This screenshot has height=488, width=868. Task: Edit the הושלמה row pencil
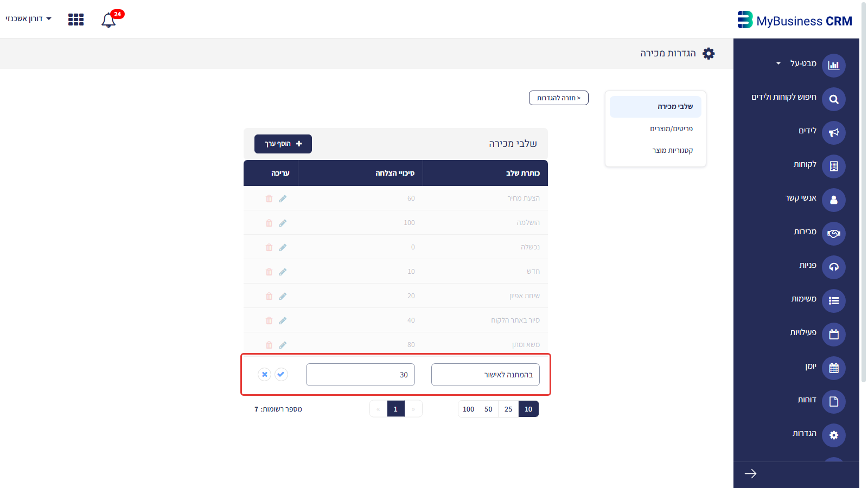[x=283, y=223]
